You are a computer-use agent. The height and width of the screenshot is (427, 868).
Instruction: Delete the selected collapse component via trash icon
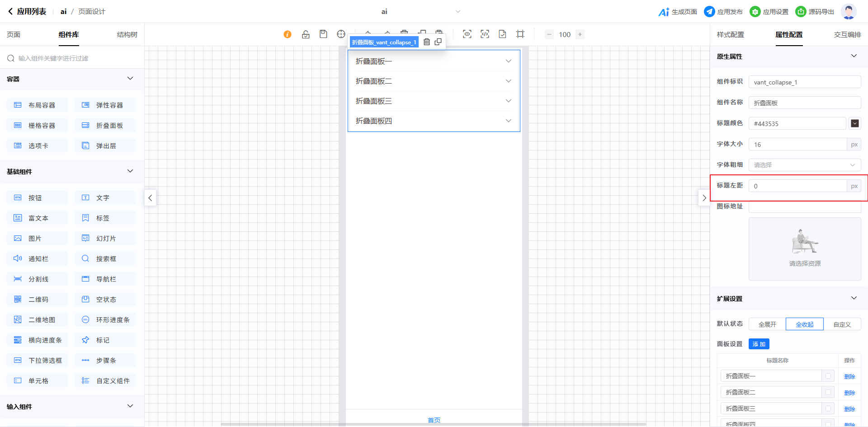pyautogui.click(x=426, y=42)
